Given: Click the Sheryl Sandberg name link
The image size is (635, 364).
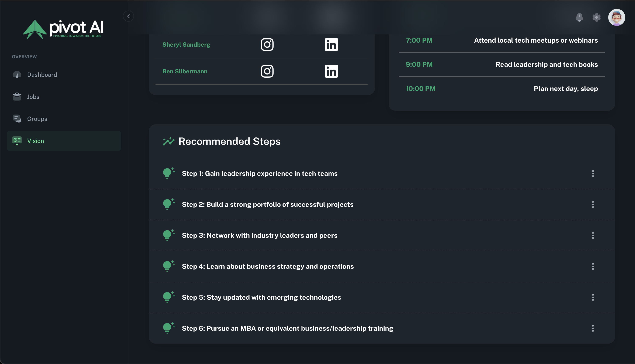Looking at the screenshot, I should pos(186,45).
